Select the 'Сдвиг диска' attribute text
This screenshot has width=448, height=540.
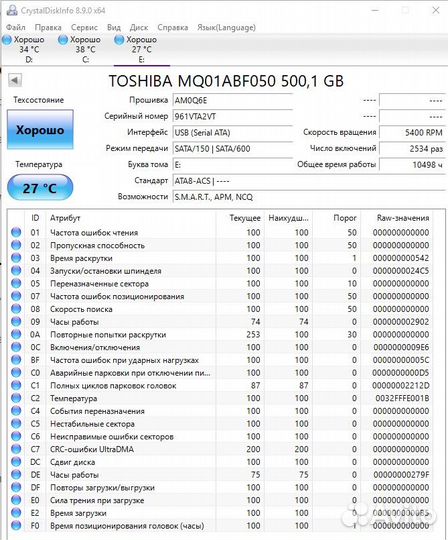click(x=72, y=462)
